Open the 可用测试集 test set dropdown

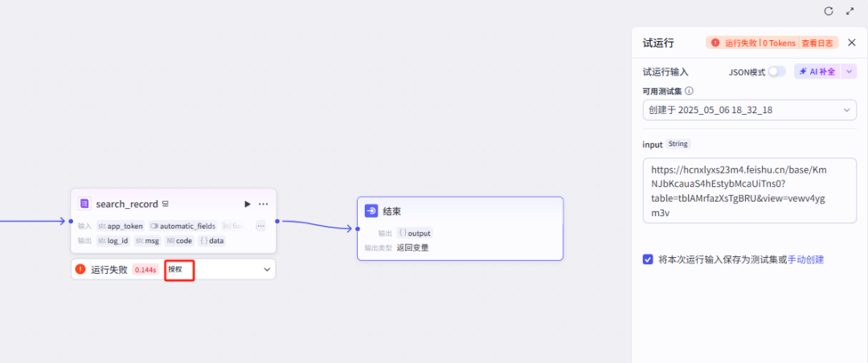point(749,110)
